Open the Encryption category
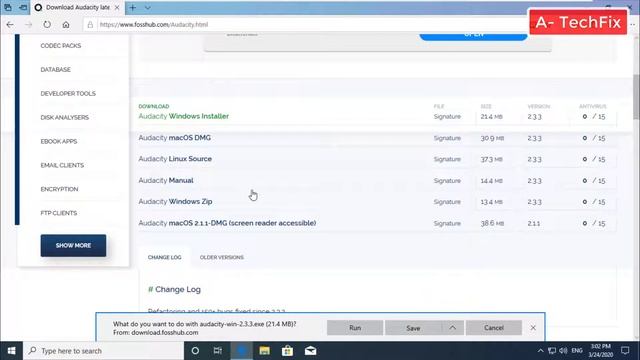This screenshot has width=640, height=360. coord(59,189)
